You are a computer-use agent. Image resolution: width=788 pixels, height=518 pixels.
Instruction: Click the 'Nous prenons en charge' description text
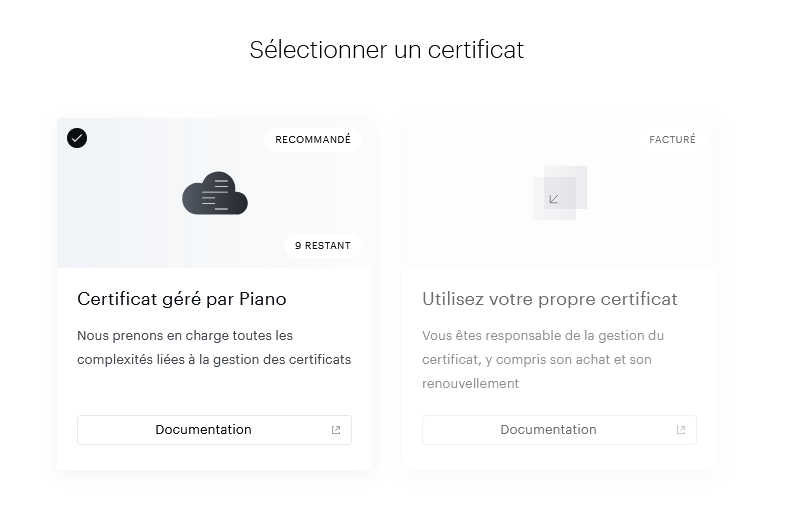click(214, 347)
